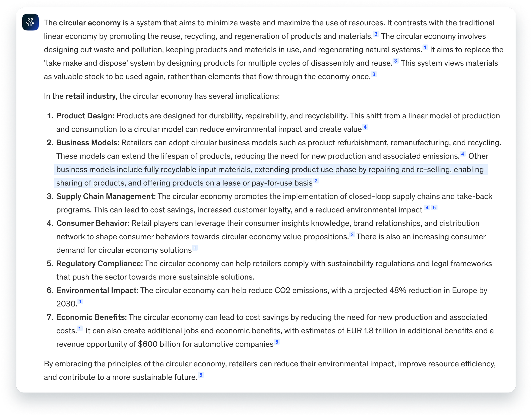
Task: Click the 'Product Design:' heading
Action: point(85,116)
